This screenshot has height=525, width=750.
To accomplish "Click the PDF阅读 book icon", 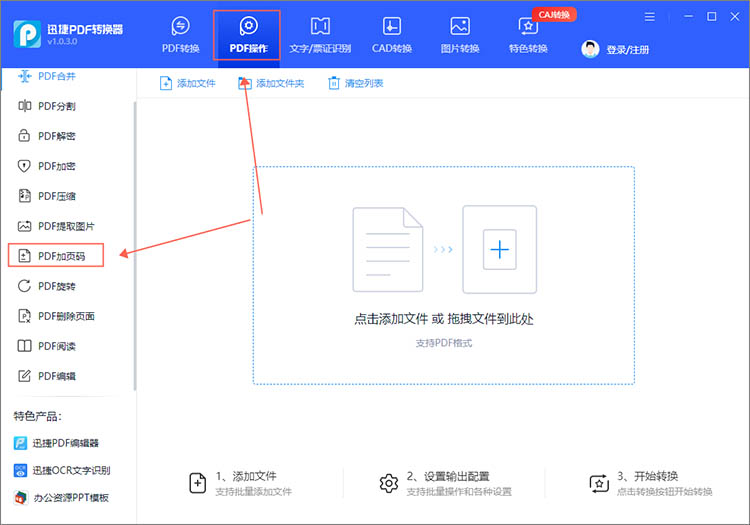I will [x=24, y=346].
